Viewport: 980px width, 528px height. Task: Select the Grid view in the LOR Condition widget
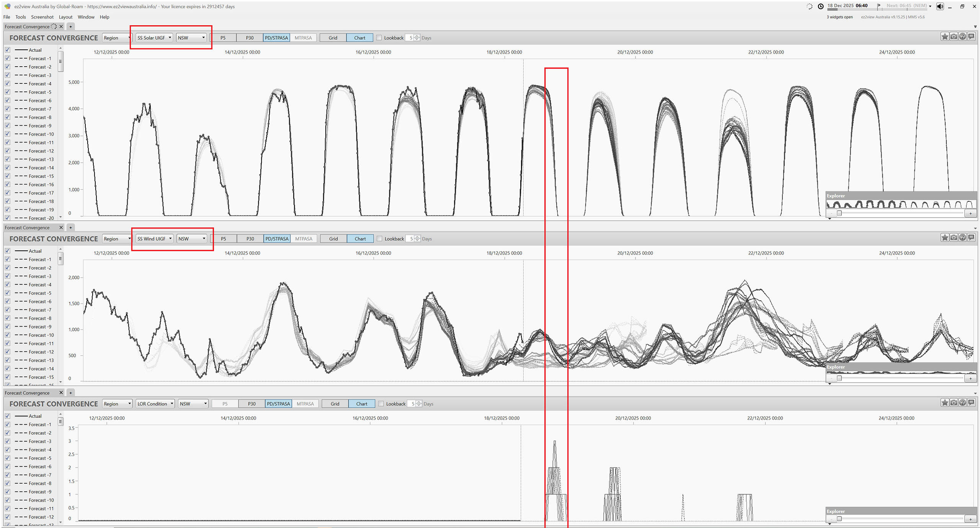pos(335,404)
